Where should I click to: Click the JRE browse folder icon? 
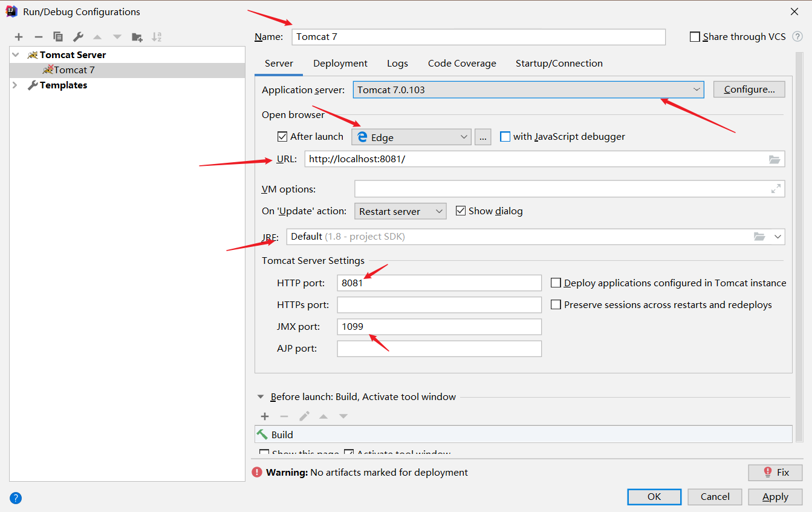coord(759,237)
